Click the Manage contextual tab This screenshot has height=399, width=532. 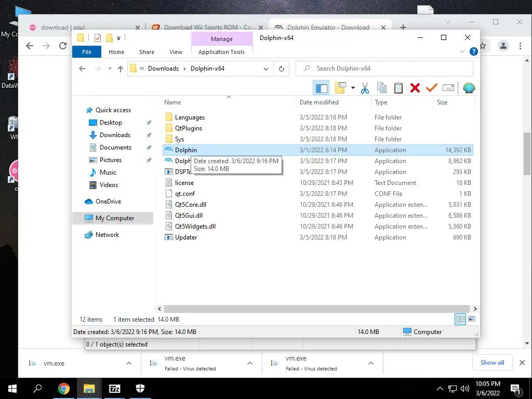222,38
